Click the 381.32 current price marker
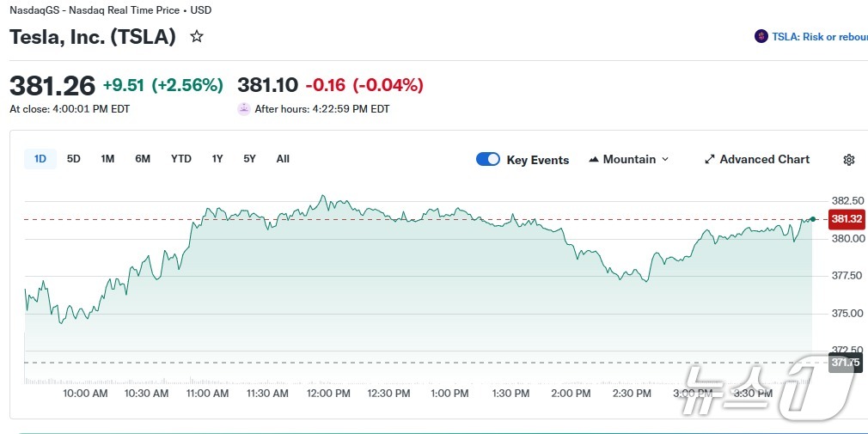 [846, 219]
